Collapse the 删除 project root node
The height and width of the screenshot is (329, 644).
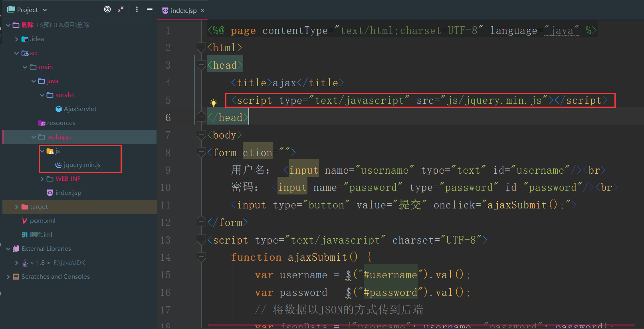pos(8,25)
